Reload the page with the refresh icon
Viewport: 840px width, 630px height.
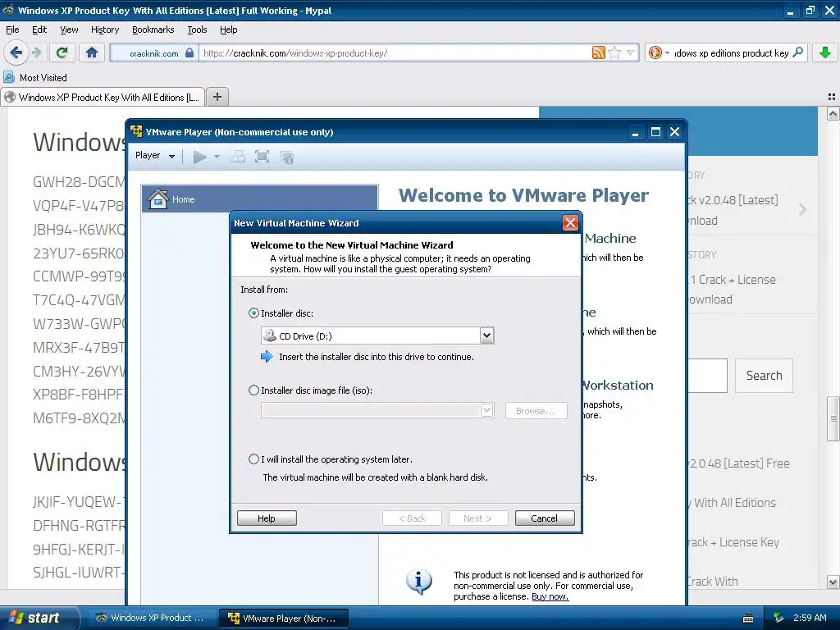(62, 52)
